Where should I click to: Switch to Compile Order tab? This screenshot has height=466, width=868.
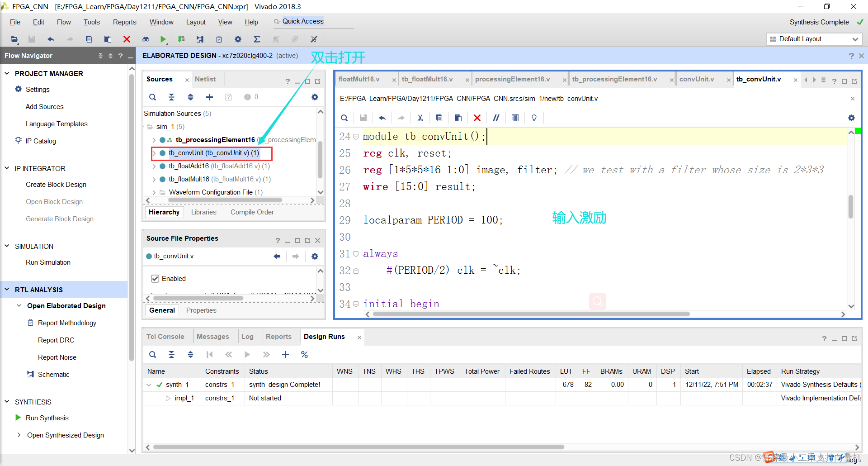[x=252, y=212]
